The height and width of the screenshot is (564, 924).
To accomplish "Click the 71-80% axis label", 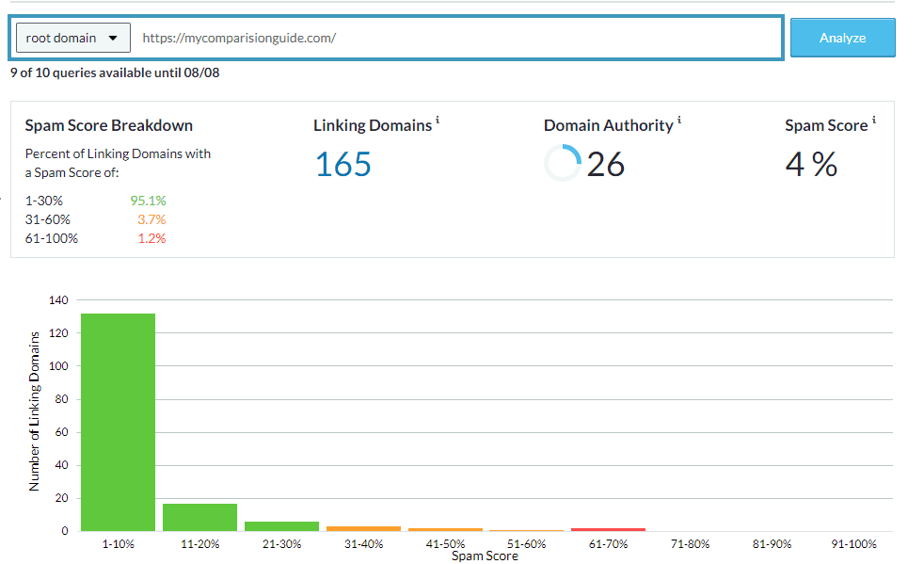I will point(690,544).
